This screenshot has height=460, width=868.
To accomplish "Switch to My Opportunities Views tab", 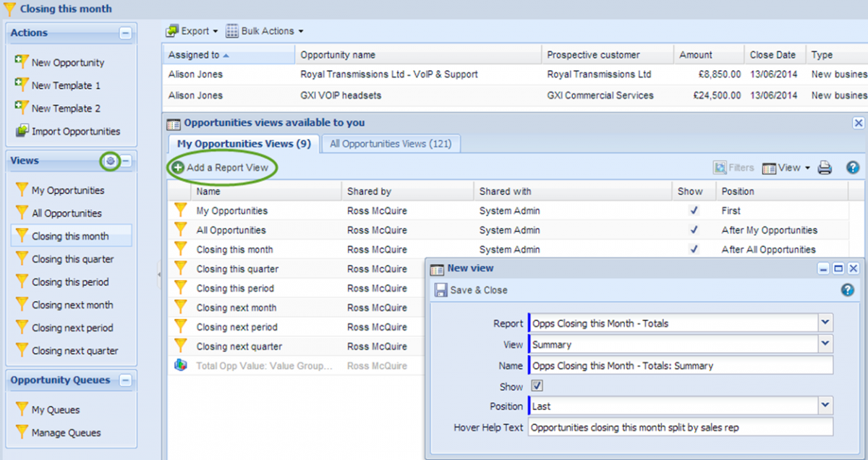I will (244, 144).
